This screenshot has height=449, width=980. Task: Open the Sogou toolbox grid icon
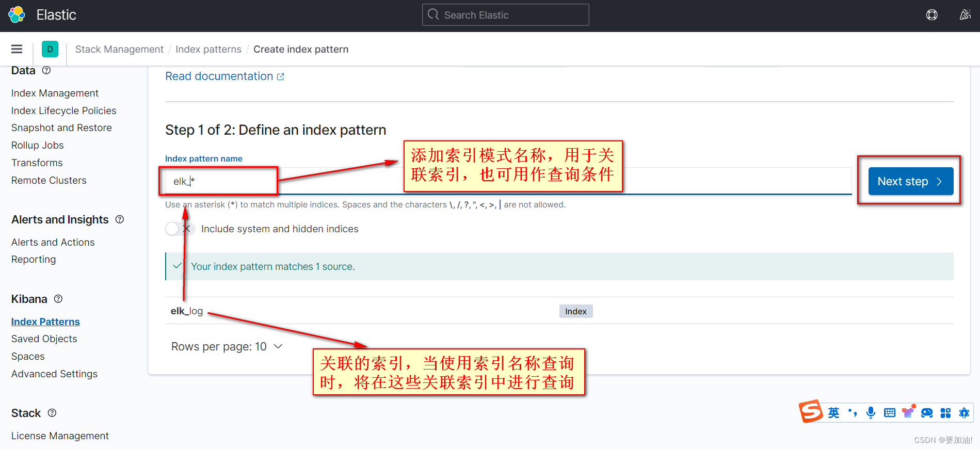[945, 412]
